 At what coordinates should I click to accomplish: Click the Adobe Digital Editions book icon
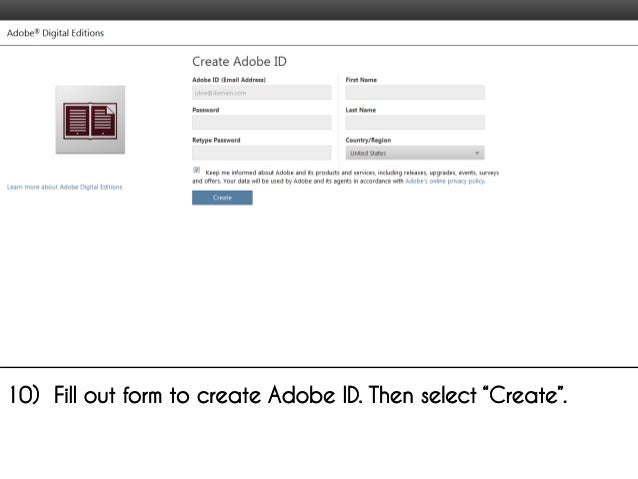(x=90, y=120)
